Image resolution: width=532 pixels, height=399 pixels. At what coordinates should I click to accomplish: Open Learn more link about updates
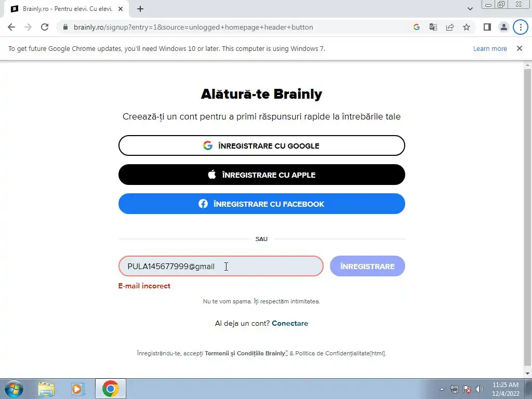(490, 48)
